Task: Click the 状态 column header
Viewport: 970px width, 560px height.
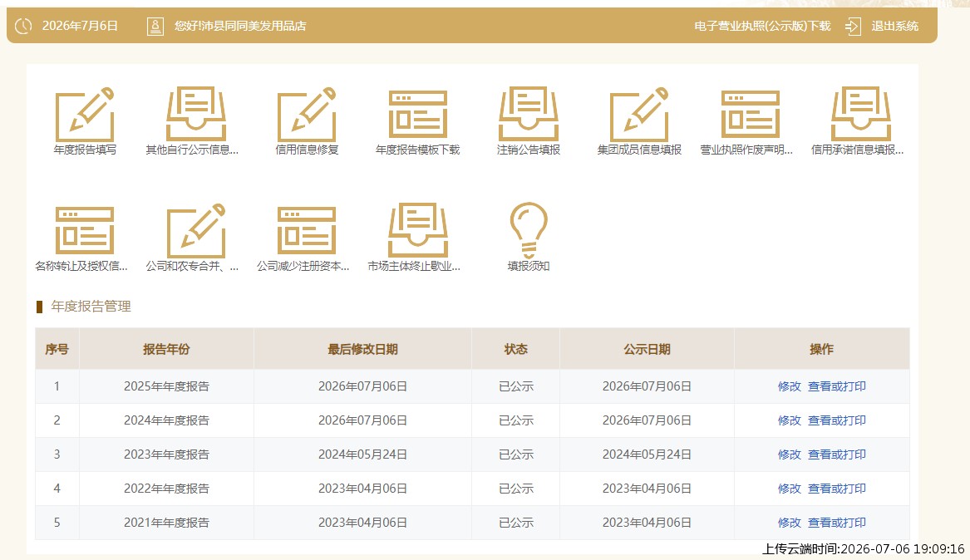Action: (516, 349)
